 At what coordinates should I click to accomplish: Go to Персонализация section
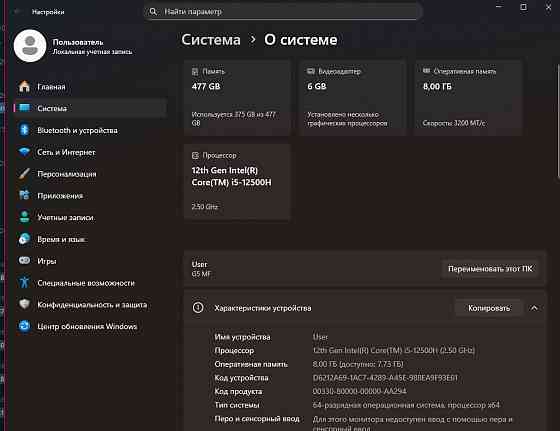(x=90, y=174)
